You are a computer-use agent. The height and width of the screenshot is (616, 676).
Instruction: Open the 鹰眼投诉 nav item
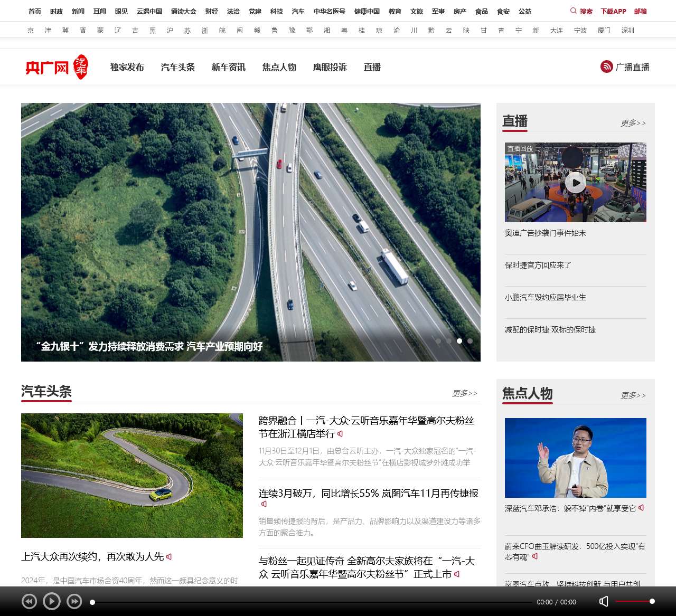pos(330,67)
